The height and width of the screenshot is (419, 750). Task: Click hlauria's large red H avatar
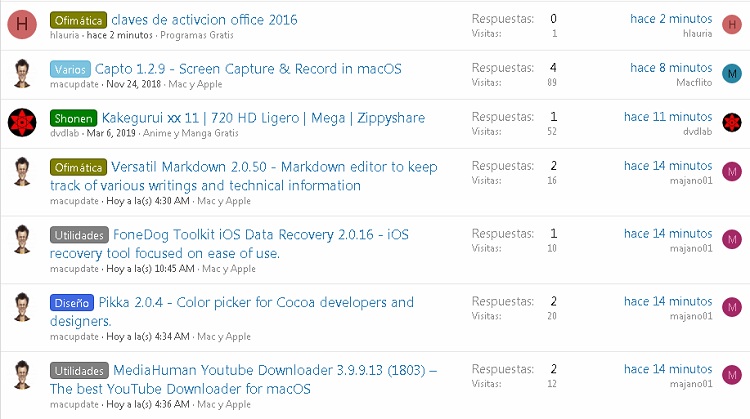(x=22, y=24)
